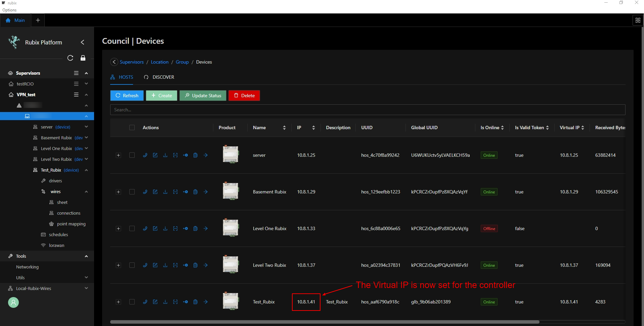
Task: Click the arrow icon in Basement Rubix row
Action: 206,192
